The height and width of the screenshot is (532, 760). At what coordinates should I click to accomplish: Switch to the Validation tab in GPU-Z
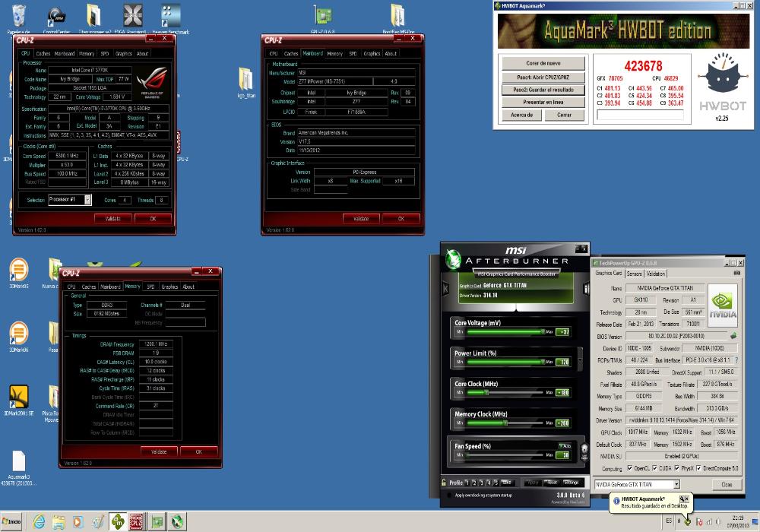tap(656, 274)
